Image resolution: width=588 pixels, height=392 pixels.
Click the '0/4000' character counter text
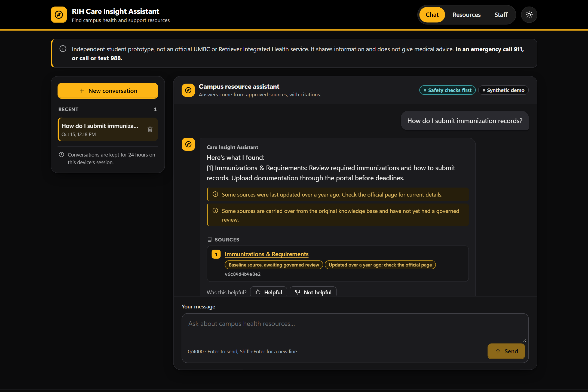tap(196, 351)
